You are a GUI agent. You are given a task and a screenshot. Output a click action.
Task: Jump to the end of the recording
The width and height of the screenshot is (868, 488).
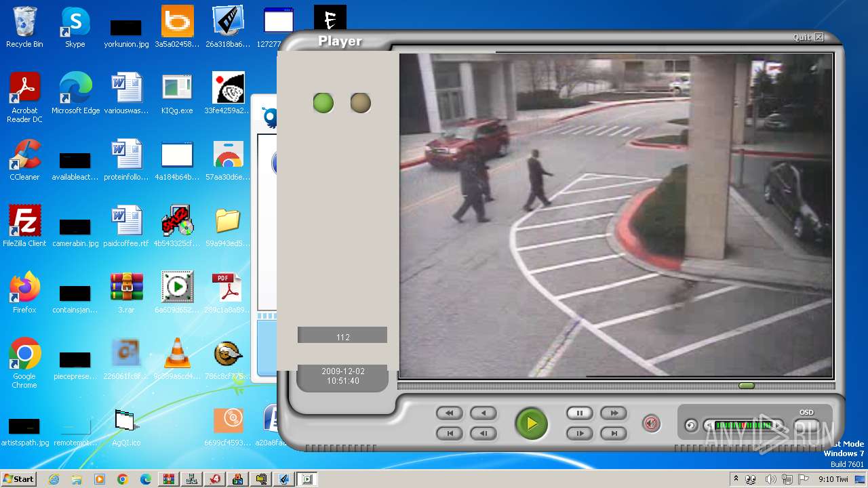coord(614,433)
